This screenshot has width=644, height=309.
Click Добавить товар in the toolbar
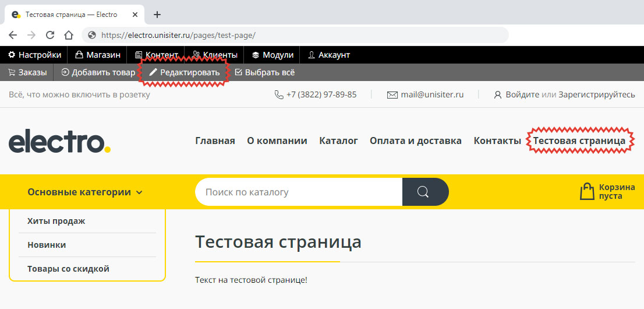click(98, 73)
